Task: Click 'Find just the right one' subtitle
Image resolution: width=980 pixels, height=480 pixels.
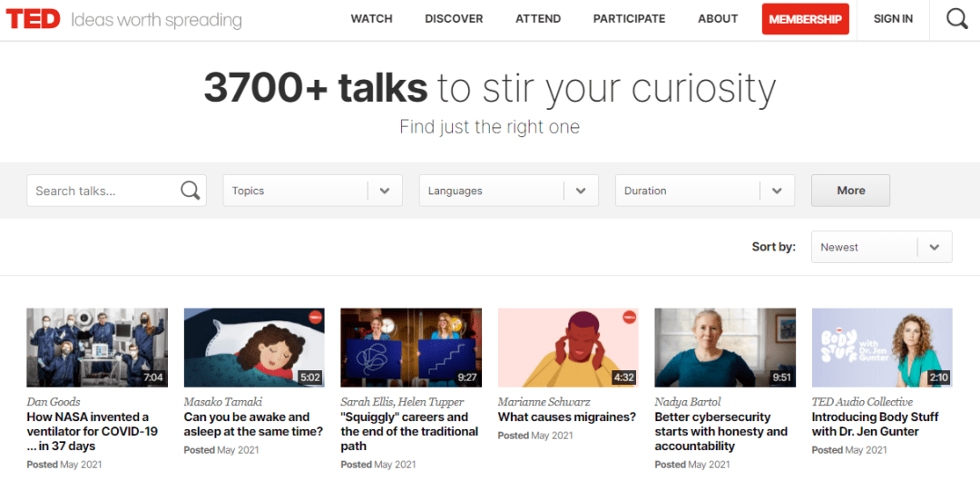Action: click(490, 128)
